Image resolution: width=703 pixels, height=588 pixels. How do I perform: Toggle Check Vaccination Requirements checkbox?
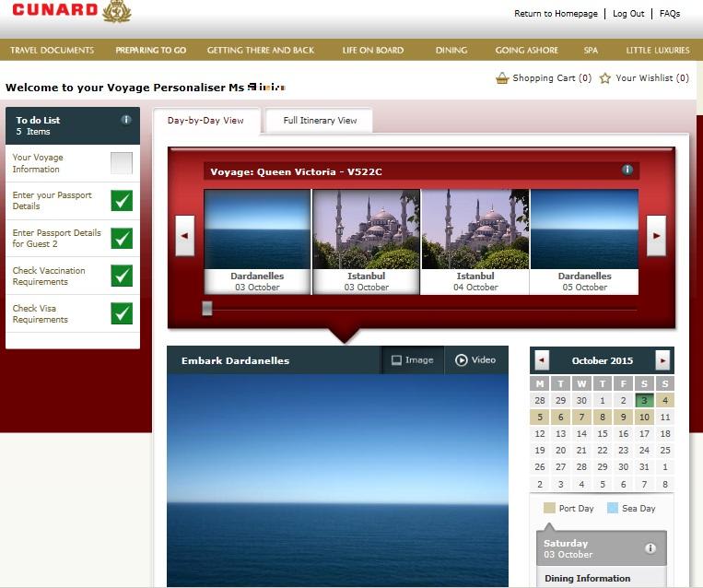click(x=122, y=276)
